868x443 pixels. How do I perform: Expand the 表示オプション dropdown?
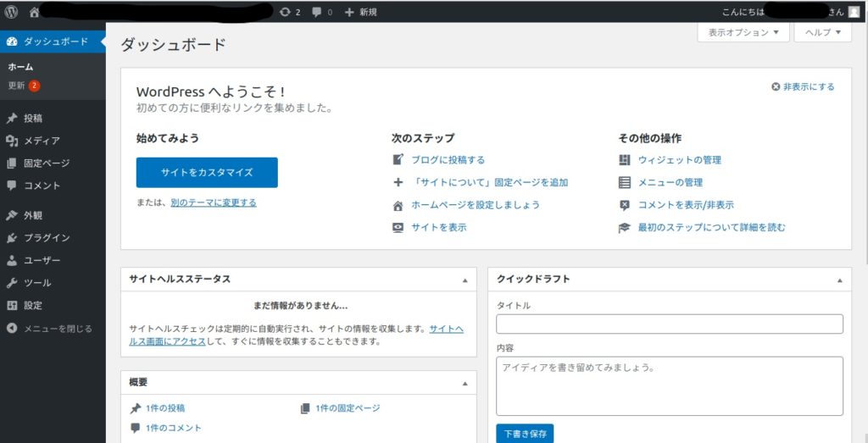click(x=743, y=32)
